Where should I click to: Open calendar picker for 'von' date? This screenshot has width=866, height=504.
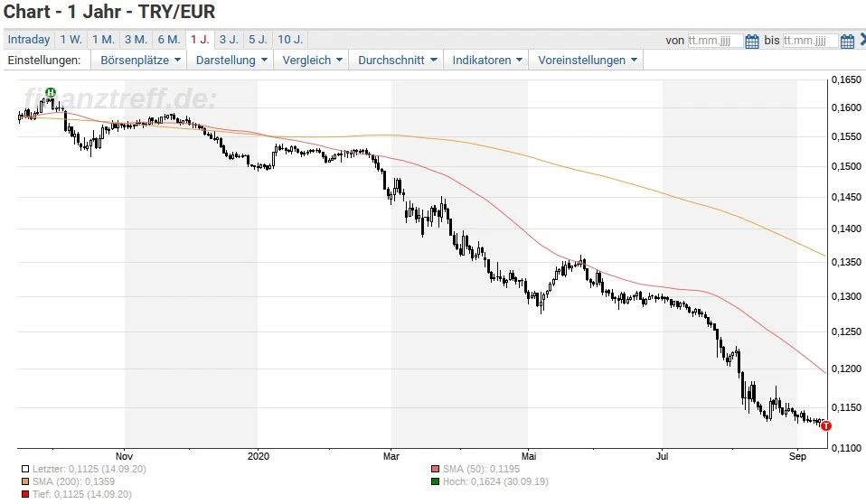click(x=752, y=41)
